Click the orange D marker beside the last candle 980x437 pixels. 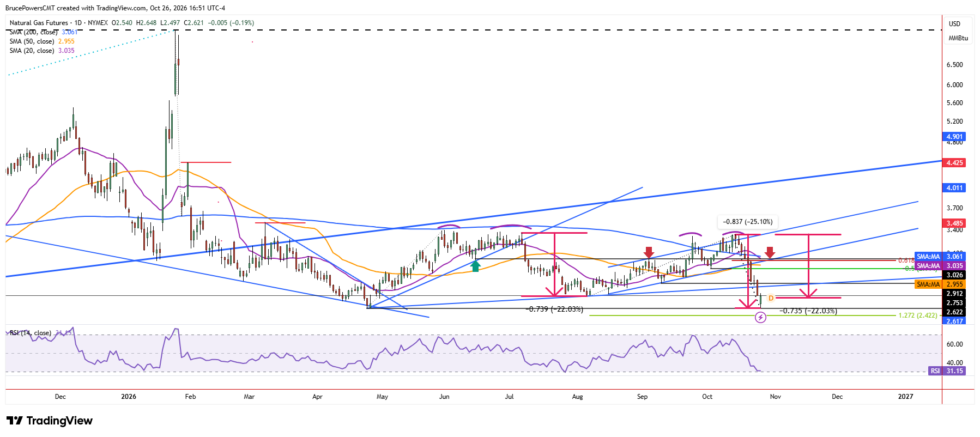(771, 298)
